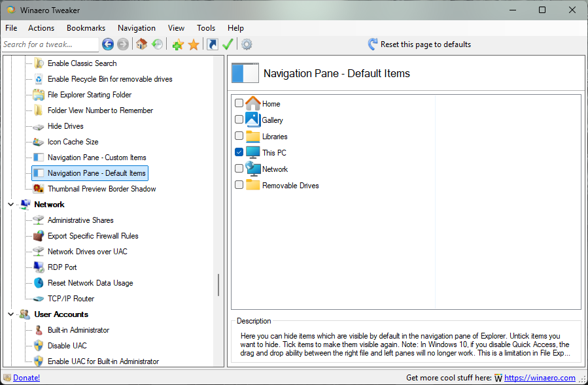Open settings with the gear icon
588x385 pixels.
(247, 44)
